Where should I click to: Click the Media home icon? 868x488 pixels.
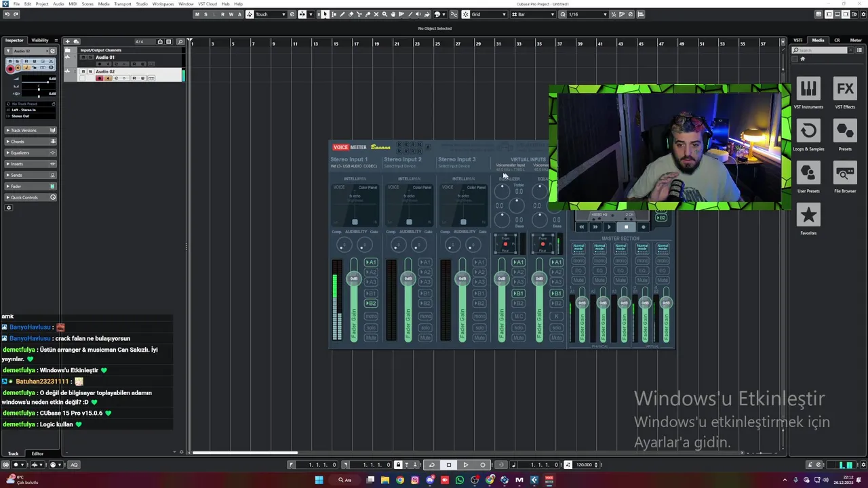tap(803, 59)
